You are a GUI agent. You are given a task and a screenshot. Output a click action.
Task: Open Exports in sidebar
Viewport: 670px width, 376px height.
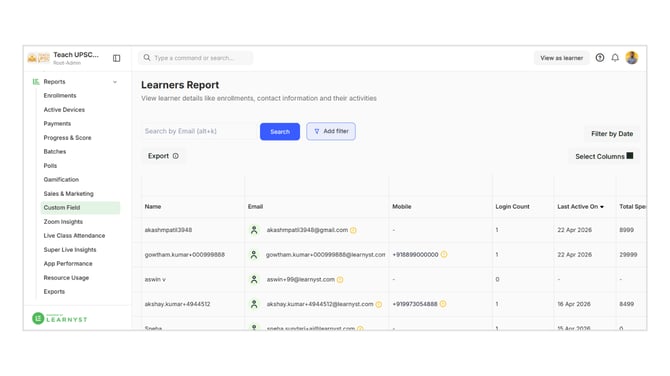click(x=54, y=291)
